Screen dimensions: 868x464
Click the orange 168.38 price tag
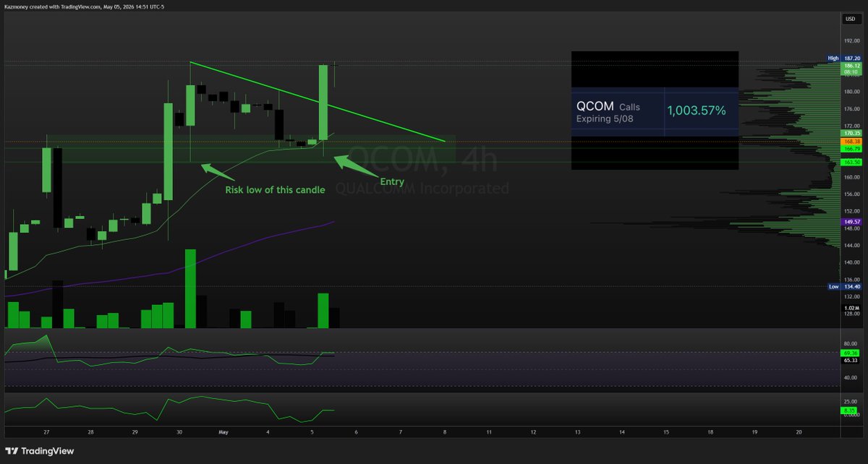coord(851,142)
